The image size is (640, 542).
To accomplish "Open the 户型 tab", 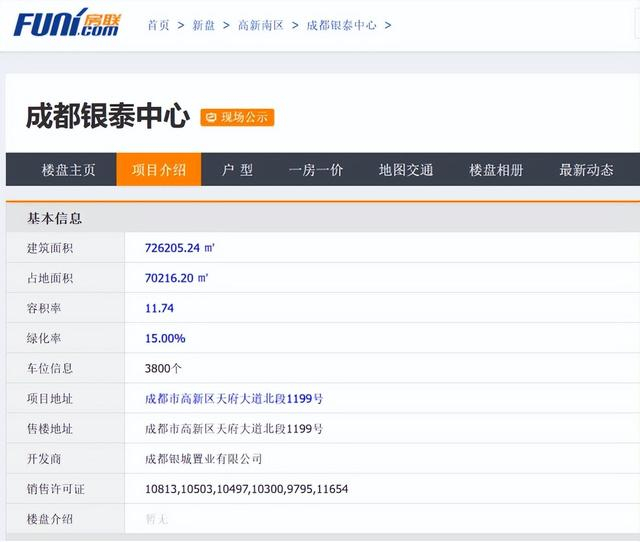I will coord(237,169).
